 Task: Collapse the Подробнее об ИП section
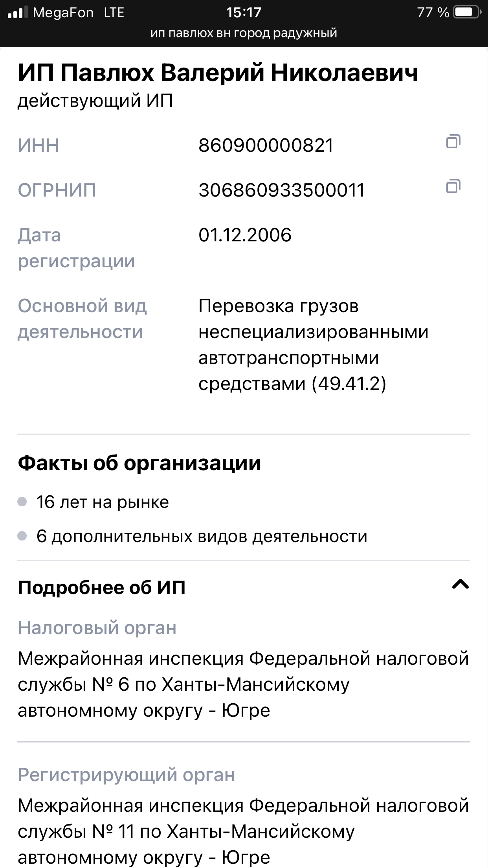pos(460,585)
